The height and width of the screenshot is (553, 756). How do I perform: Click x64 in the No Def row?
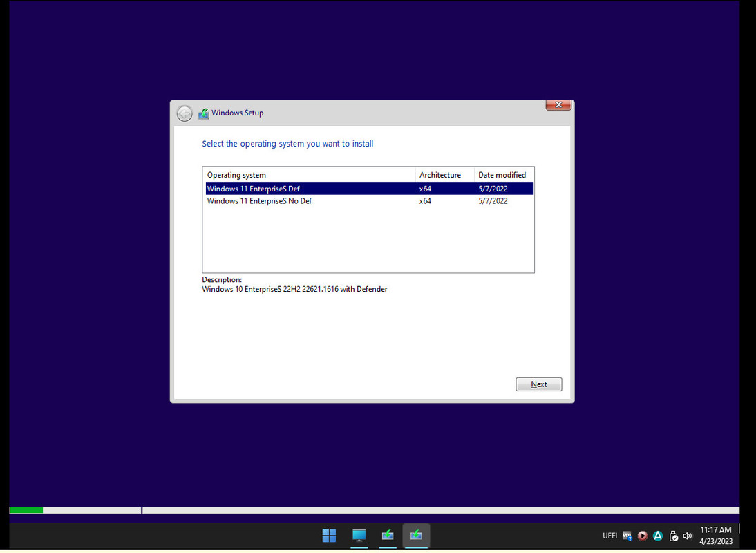coord(425,201)
